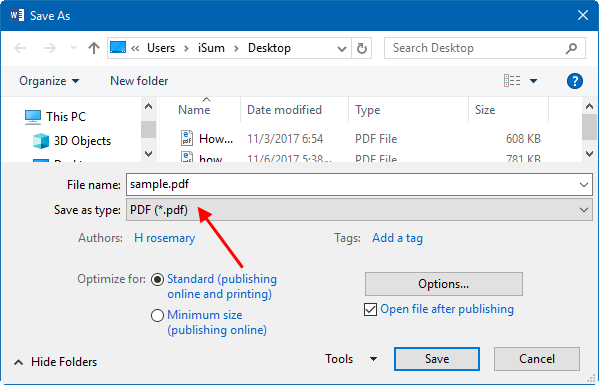This screenshot has width=599, height=385.
Task: Select Standard optimization radio button
Action: tap(157, 280)
